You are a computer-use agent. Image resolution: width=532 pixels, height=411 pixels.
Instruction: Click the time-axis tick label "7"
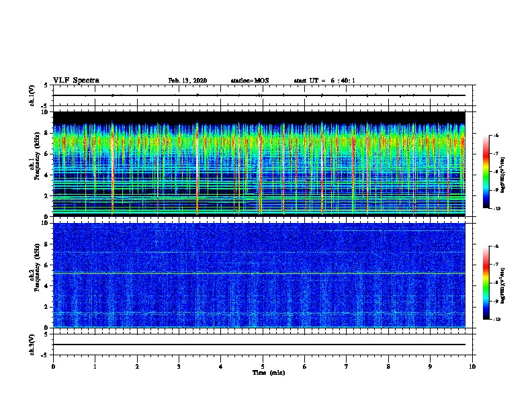(x=347, y=367)
